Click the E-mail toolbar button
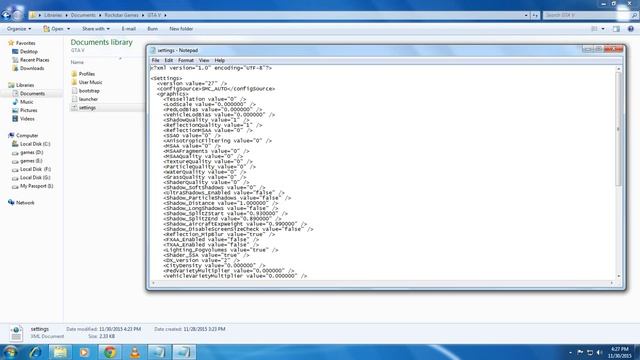The width and height of the screenshot is (640, 360). point(129,29)
